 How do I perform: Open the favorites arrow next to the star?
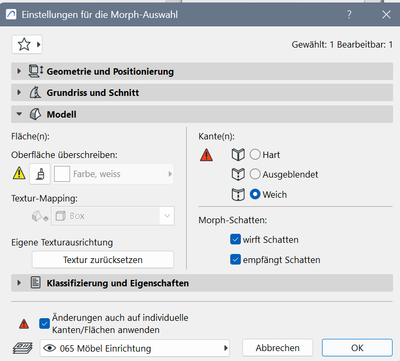pos(39,44)
